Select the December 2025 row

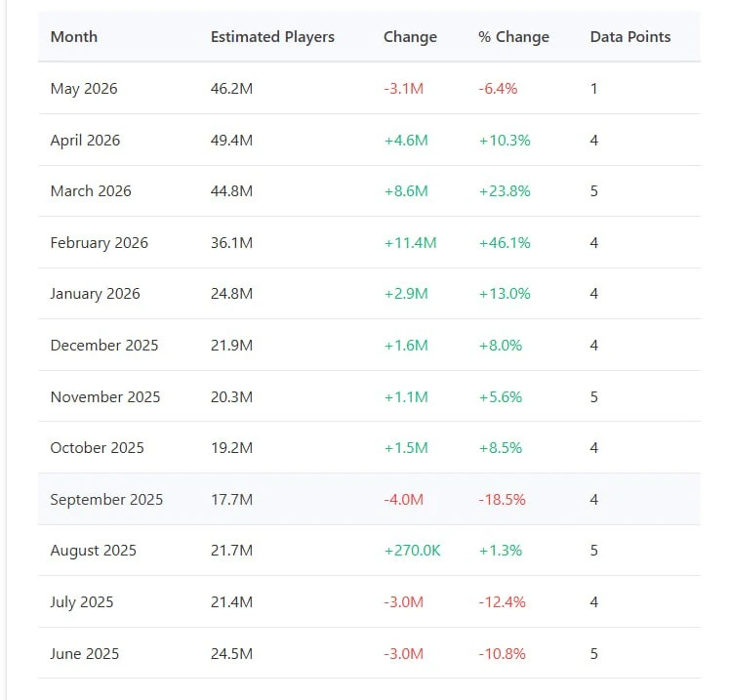[370, 345]
